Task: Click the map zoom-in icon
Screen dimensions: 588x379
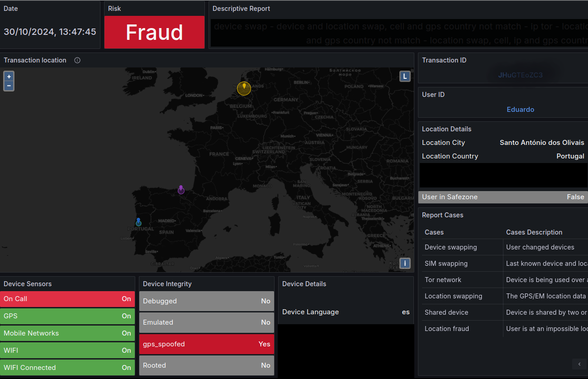Action: (x=9, y=76)
